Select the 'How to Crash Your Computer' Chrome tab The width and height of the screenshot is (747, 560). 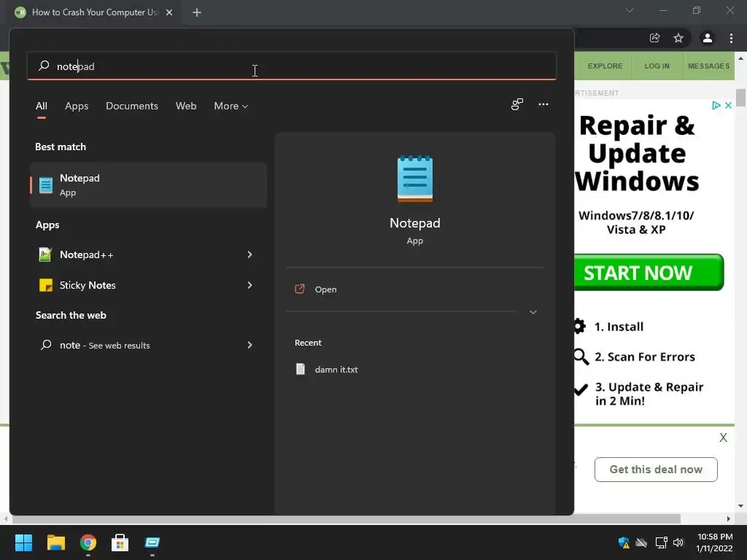tap(94, 12)
